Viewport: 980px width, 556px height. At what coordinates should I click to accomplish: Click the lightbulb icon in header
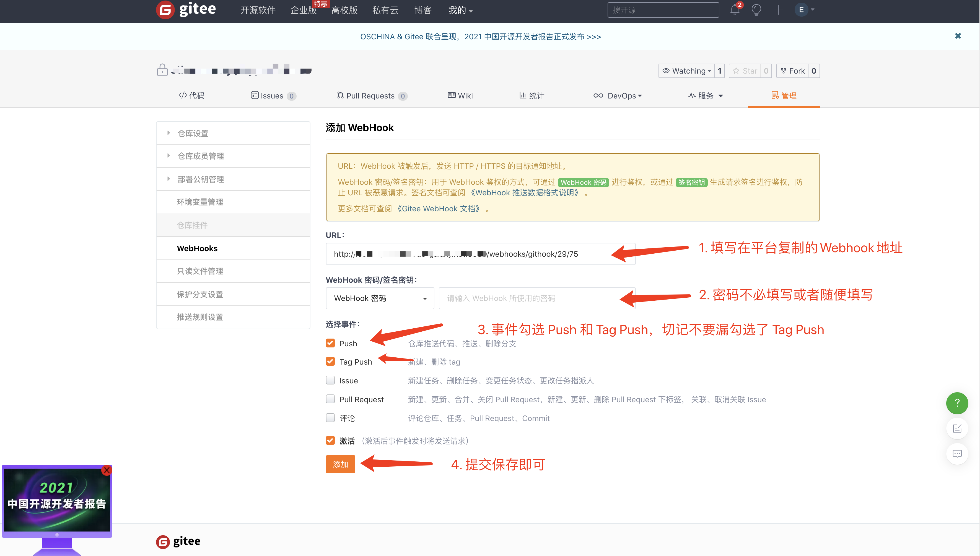click(x=756, y=10)
